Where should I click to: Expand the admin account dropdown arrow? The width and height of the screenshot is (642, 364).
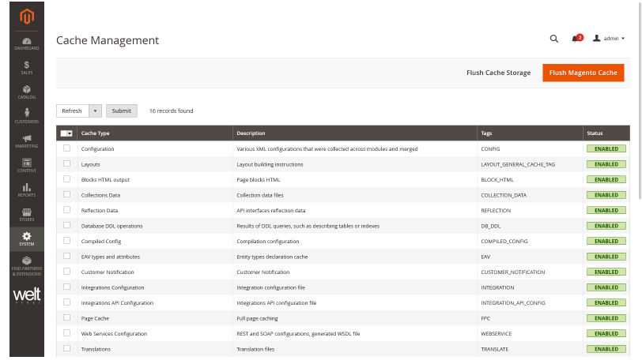[623, 39]
